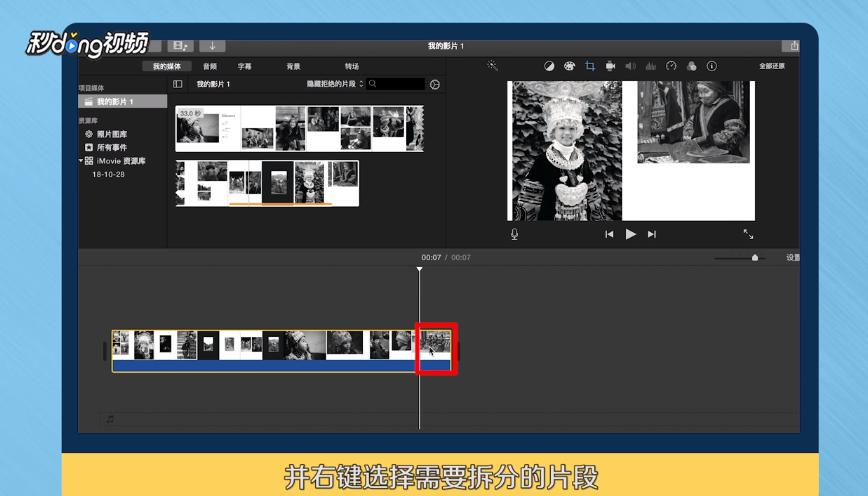Image resolution: width=868 pixels, height=496 pixels.
Task: Open the clip filter and audio effects tool
Action: coord(691,66)
